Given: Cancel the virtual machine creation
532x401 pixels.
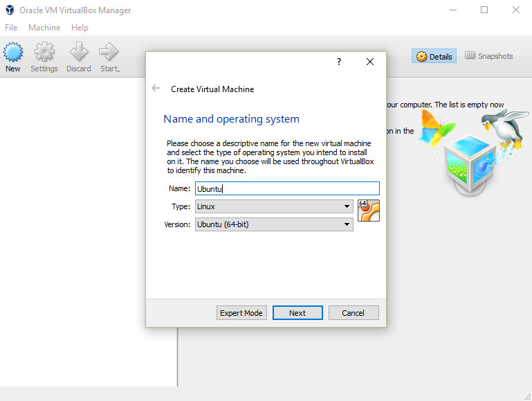Looking at the screenshot, I should click(x=354, y=313).
